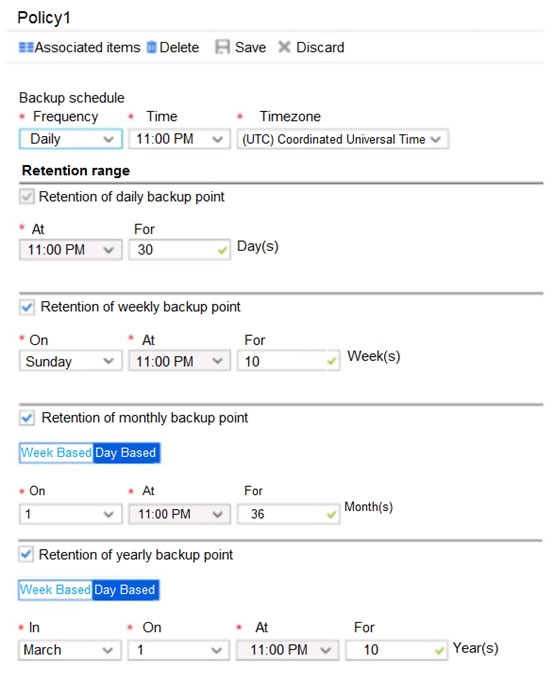Expand the Timezone dropdown
Viewport: 554px width, 677px height.
pos(342,139)
